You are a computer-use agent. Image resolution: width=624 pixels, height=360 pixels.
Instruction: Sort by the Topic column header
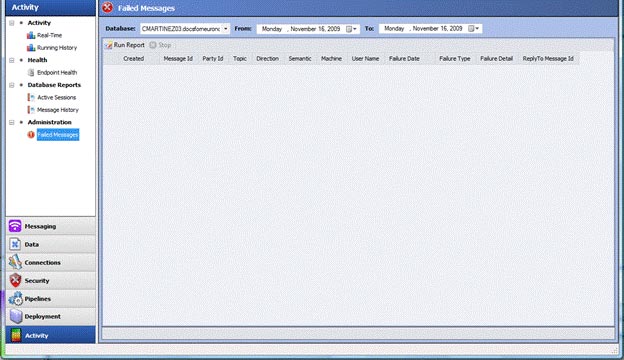point(240,58)
